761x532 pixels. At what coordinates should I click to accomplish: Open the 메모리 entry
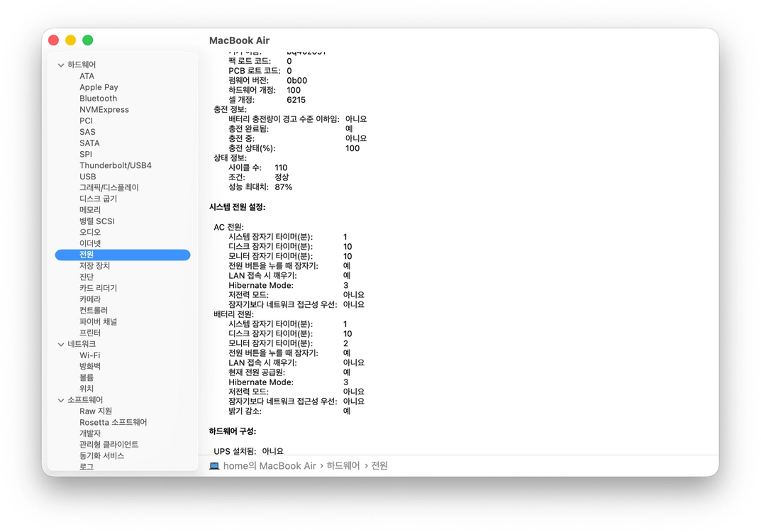90,210
